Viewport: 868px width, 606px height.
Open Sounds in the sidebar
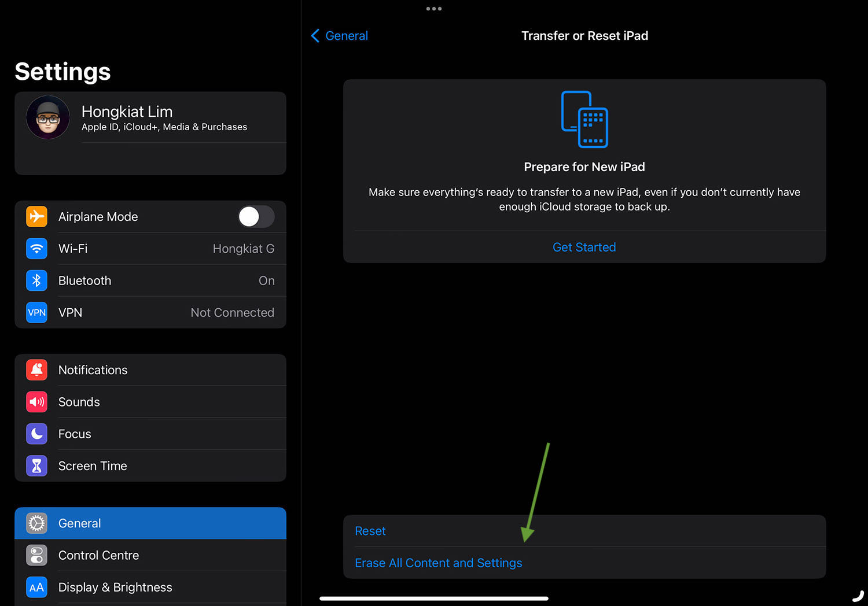150,402
